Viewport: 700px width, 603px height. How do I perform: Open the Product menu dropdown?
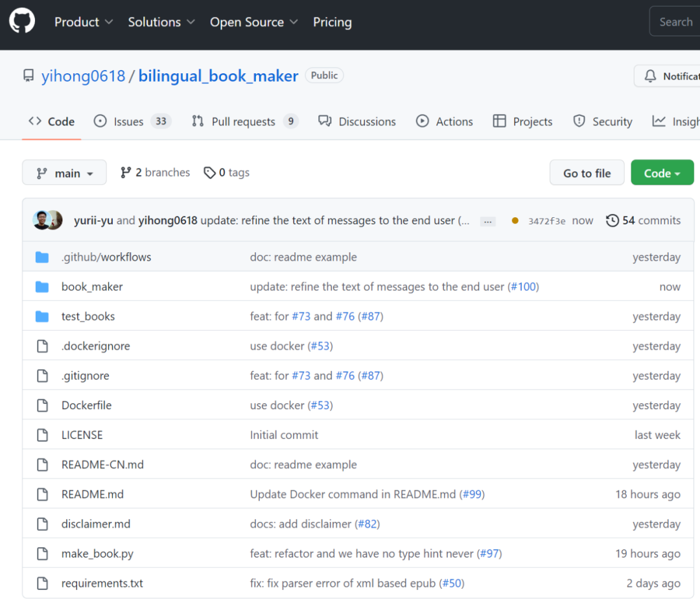tap(84, 22)
